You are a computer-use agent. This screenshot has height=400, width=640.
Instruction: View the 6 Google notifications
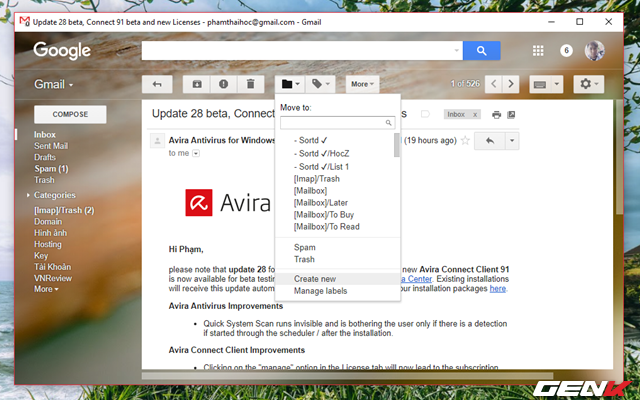point(566,51)
